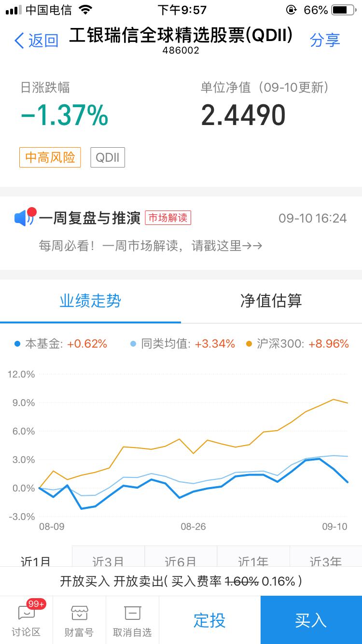Switch to the 净值估算 tab
362x644 pixels.
(x=271, y=301)
